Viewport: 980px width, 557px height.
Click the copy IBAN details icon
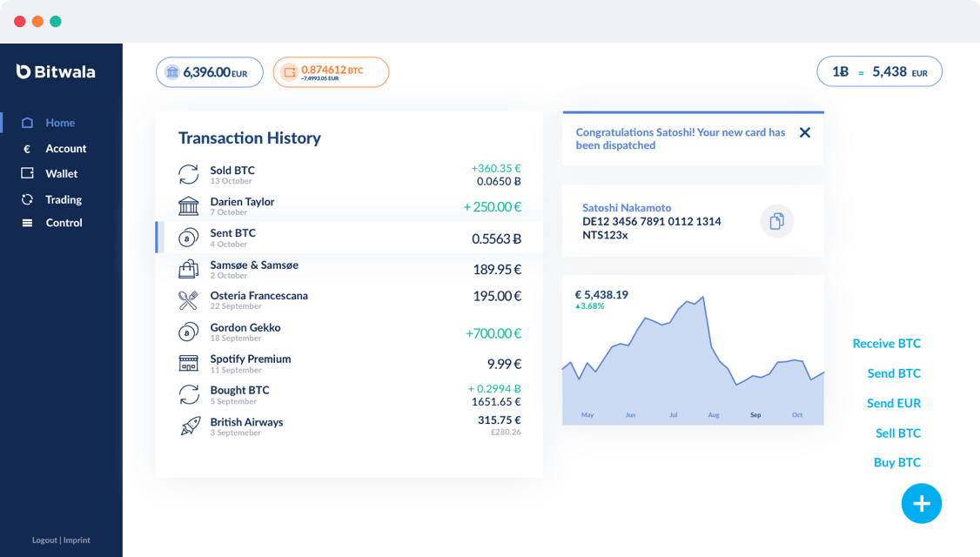[x=777, y=221]
